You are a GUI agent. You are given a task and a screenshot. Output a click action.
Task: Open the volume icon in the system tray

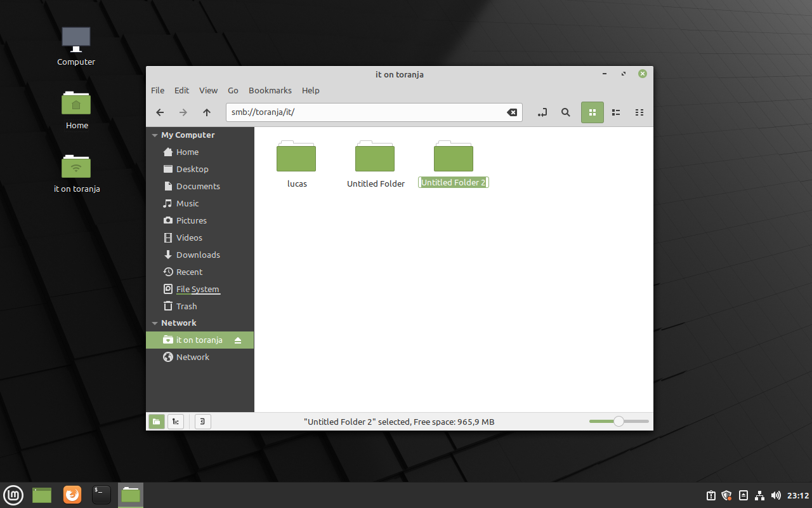(x=775, y=495)
